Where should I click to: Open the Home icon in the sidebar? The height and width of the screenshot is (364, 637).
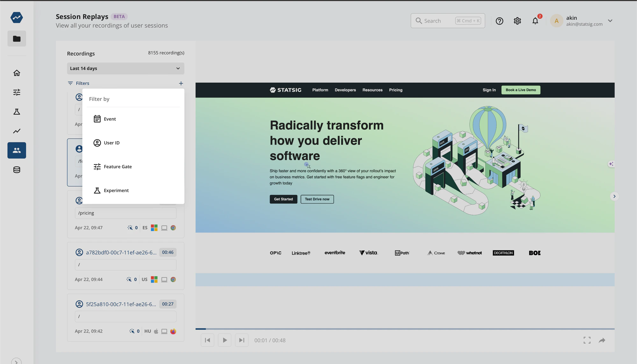point(17,73)
